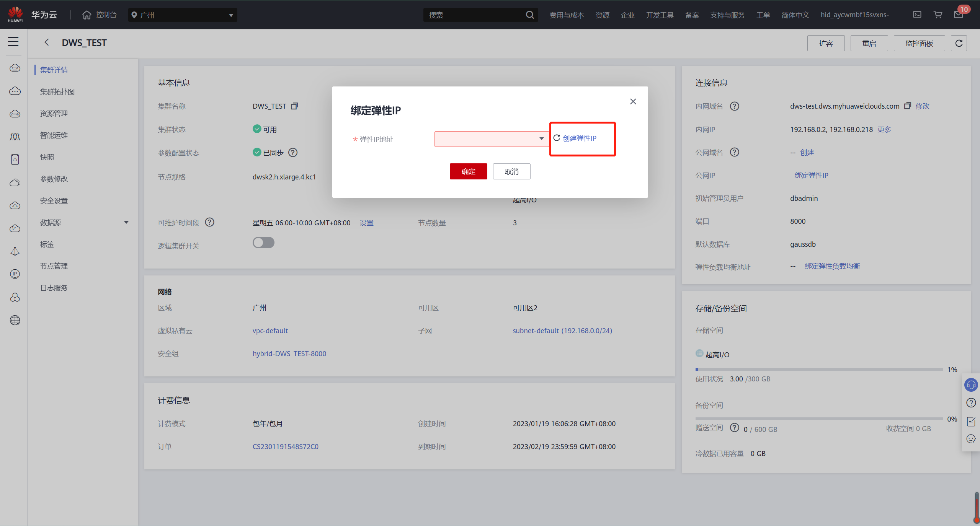This screenshot has width=980, height=526.
Task: Open the shopping cart icon
Action: [938, 15]
